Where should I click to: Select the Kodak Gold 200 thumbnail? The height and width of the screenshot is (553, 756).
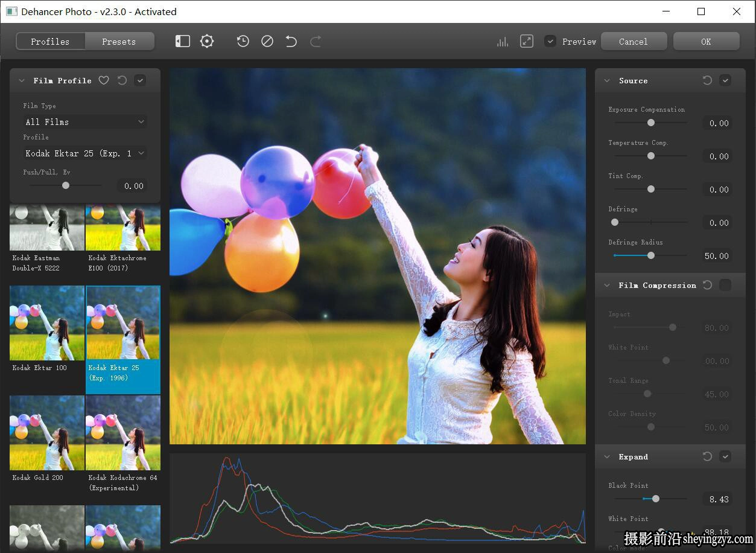tap(47, 433)
